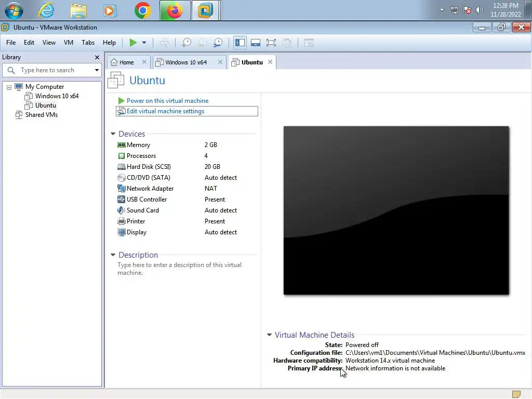This screenshot has height=399, width=532.
Task: Toggle the thumbnail bar toolbar icon
Action: [x=256, y=43]
